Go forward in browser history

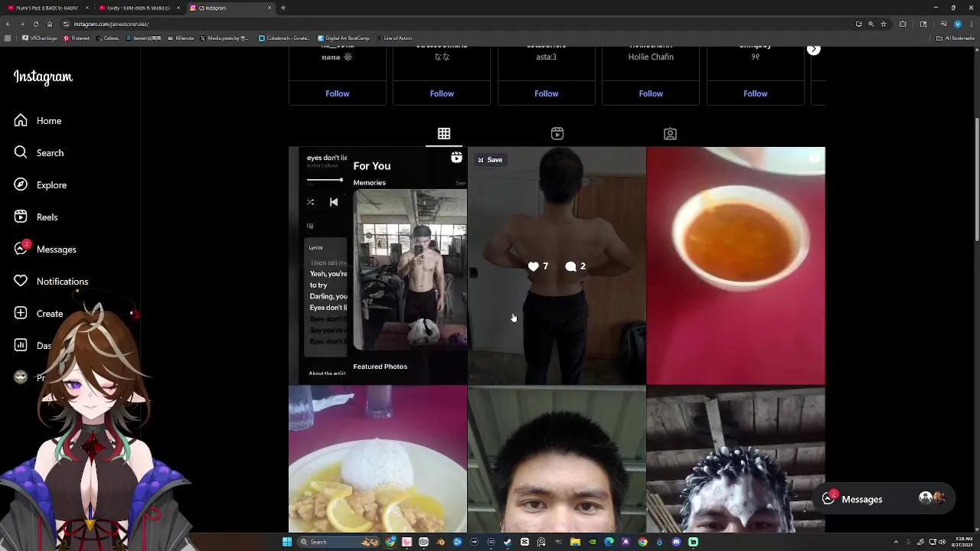coord(22,24)
